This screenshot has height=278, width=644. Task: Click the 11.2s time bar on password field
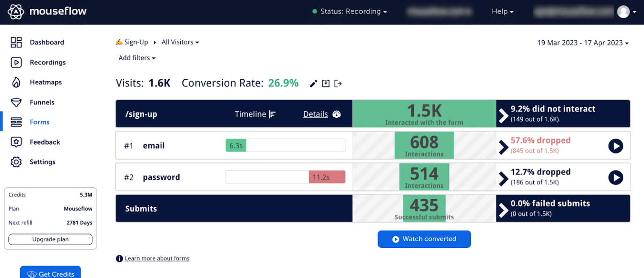[327, 177]
